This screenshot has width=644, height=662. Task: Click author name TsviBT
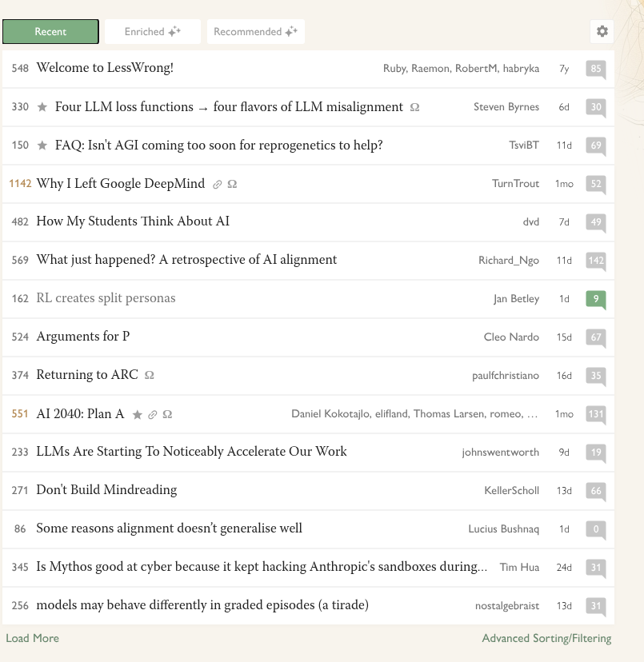pyautogui.click(x=524, y=146)
